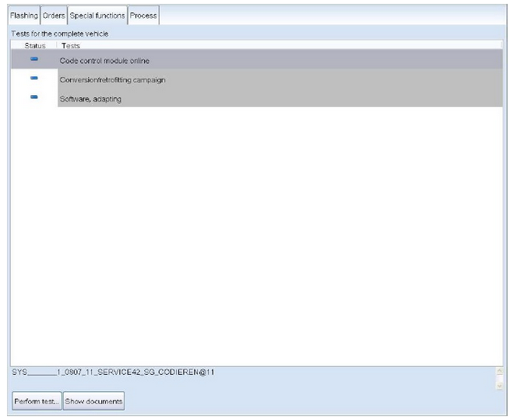Click the Perform test... button
This screenshot has width=514, height=420.
point(37,401)
